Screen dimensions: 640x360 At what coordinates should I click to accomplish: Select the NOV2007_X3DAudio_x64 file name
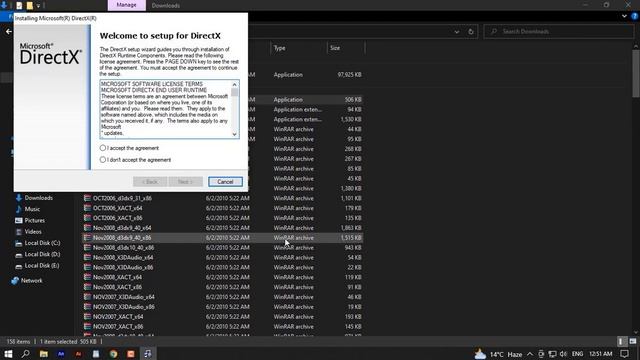pos(124,297)
